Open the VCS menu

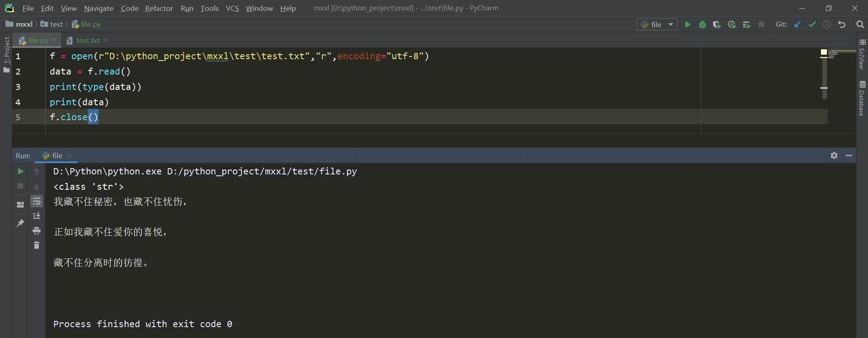pos(232,8)
